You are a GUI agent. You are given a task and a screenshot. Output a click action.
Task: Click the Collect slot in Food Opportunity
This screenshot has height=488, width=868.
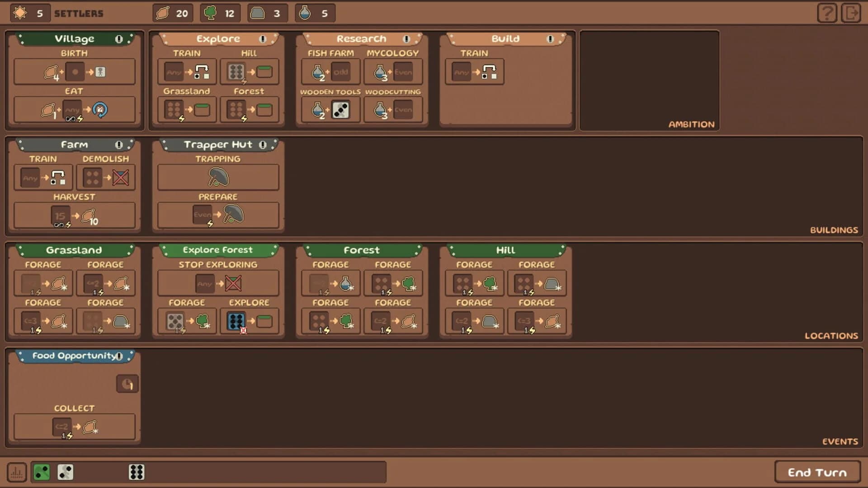coord(75,427)
